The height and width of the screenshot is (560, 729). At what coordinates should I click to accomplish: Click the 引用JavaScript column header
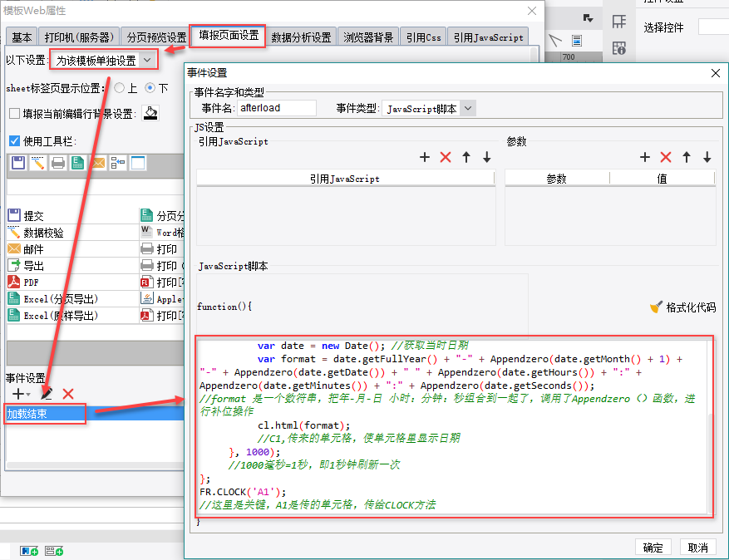coord(345,179)
